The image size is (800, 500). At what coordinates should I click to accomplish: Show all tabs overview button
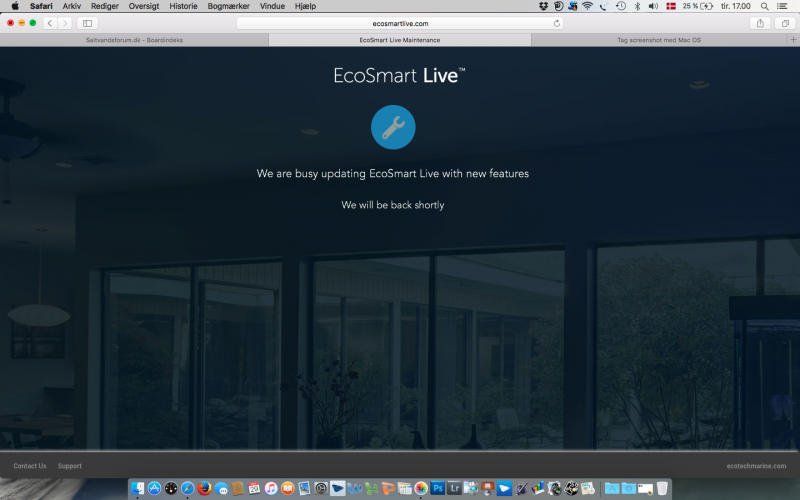coord(784,23)
